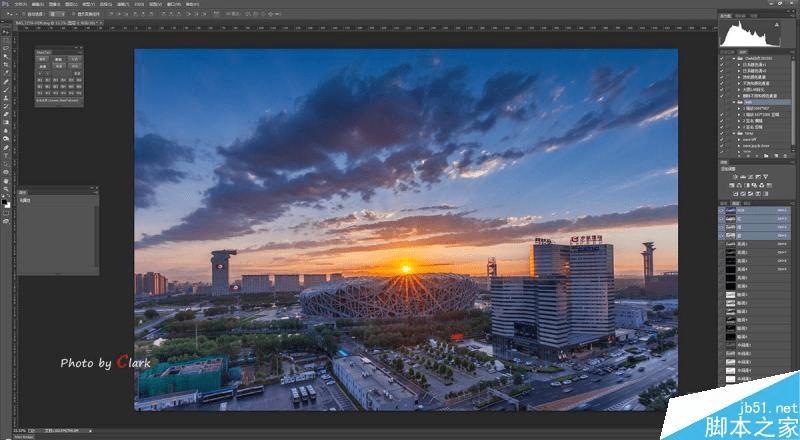Collapse the highlighted layer group's arrow

point(734,102)
